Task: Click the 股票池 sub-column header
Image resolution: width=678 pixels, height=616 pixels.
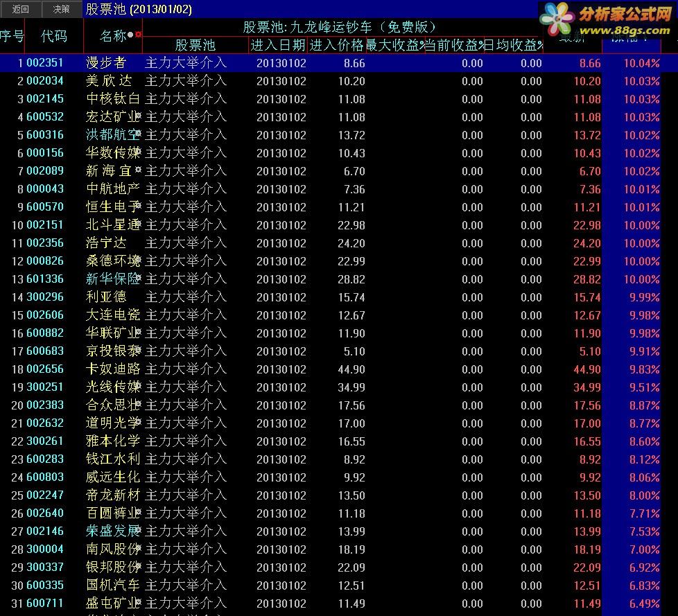Action: (x=195, y=46)
